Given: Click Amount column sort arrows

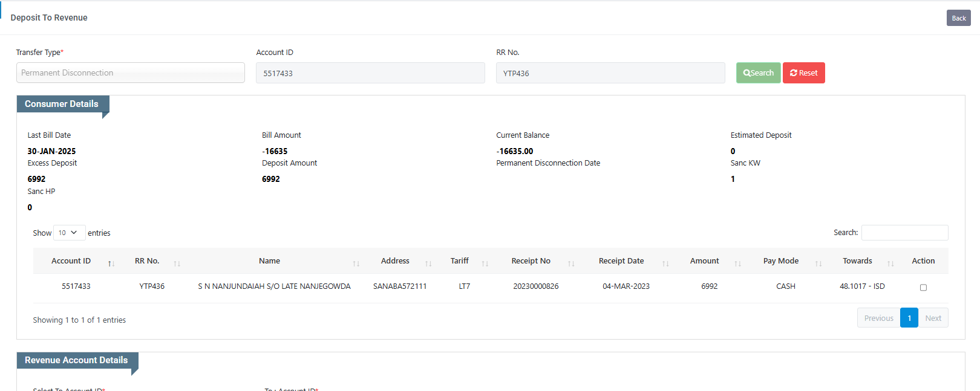Looking at the screenshot, I should tap(738, 263).
